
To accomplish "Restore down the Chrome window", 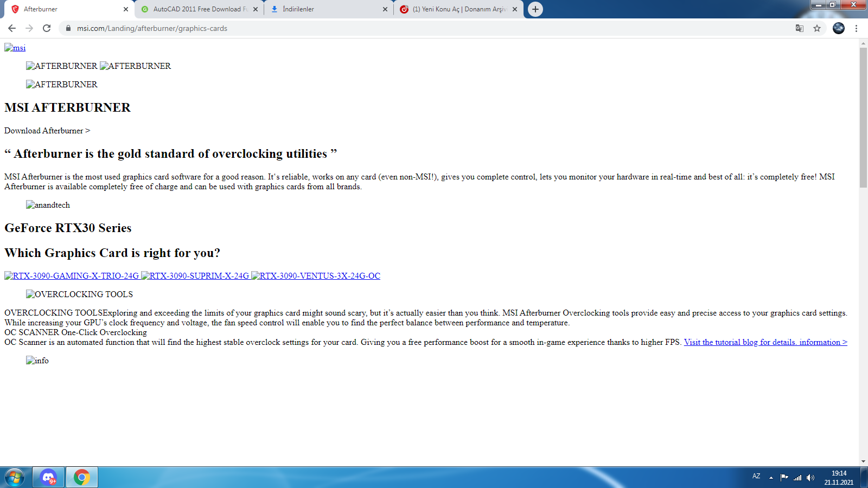I will click(x=832, y=5).
